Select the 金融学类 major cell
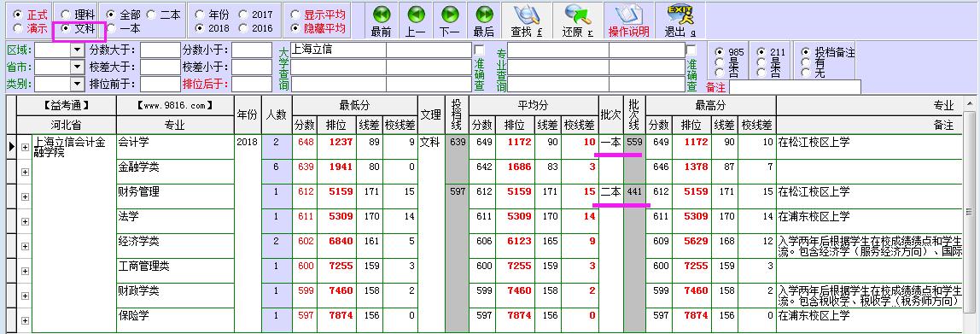This screenshot has height=334, width=980. 175,172
